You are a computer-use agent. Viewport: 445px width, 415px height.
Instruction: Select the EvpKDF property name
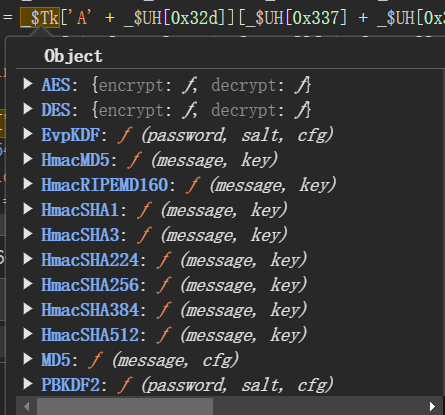70,135
